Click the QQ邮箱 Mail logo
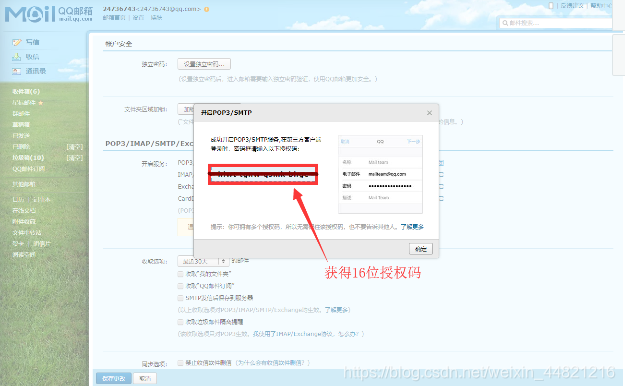This screenshot has width=625, height=391. [49, 14]
